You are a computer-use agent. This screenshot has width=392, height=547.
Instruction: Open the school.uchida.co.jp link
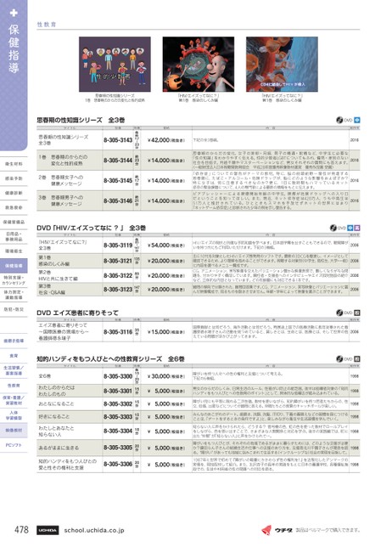click(94, 530)
